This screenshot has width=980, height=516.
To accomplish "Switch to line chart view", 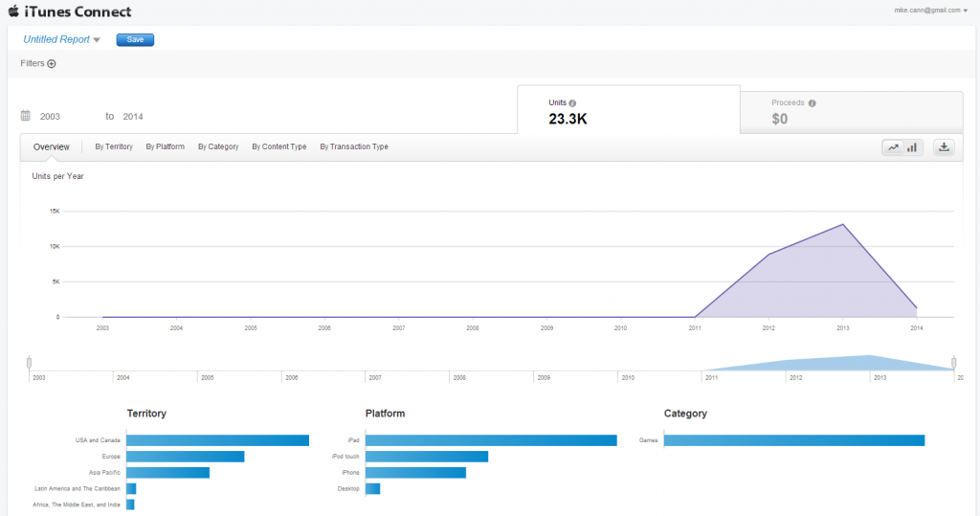I will pos(893,147).
